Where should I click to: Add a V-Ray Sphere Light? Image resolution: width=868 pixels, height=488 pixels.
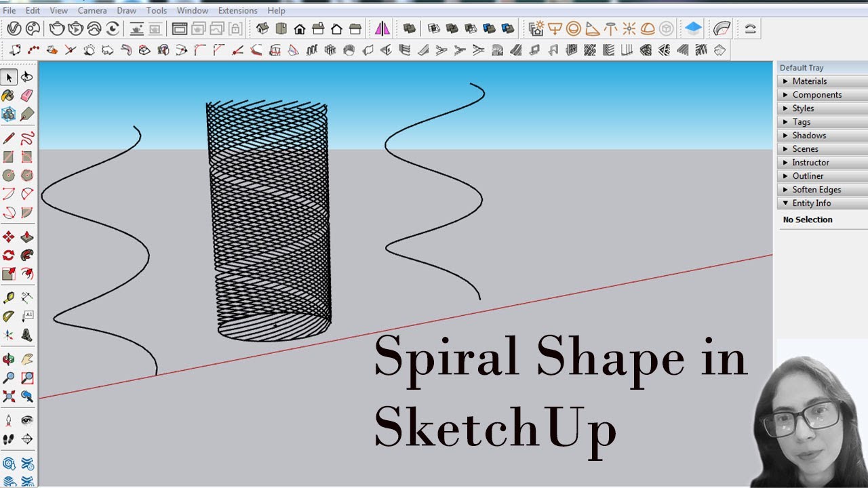(x=574, y=28)
